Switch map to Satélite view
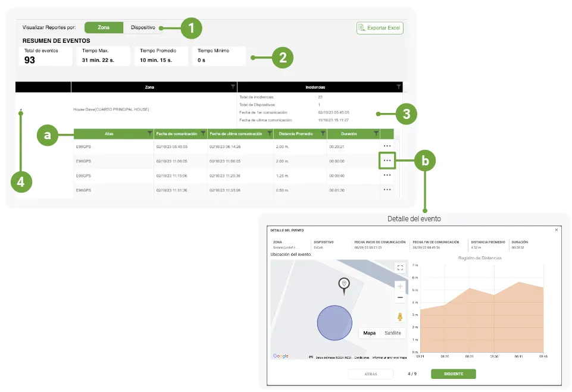572x392 pixels. pyautogui.click(x=392, y=333)
